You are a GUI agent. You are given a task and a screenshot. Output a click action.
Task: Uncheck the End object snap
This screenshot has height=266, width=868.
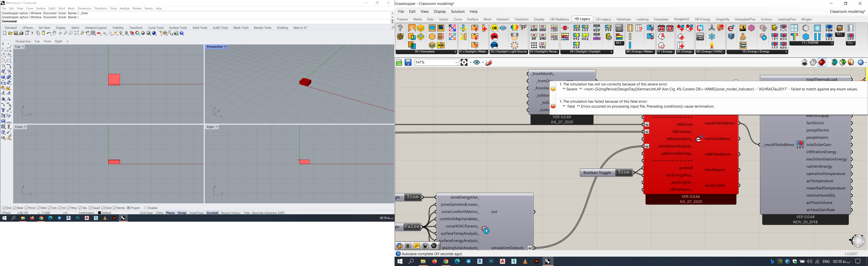tap(4, 208)
